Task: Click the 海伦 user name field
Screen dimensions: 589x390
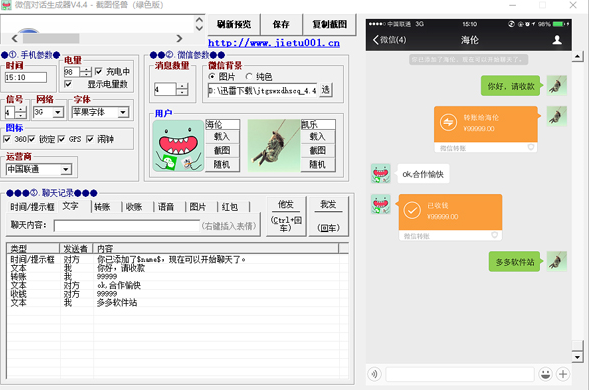Action: [x=222, y=124]
